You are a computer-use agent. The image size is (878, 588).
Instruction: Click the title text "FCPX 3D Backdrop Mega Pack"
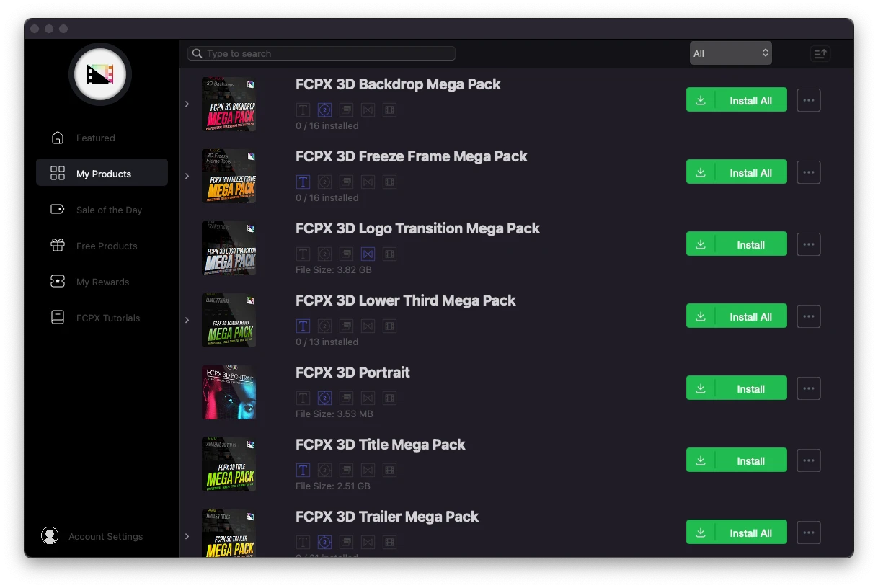398,84
